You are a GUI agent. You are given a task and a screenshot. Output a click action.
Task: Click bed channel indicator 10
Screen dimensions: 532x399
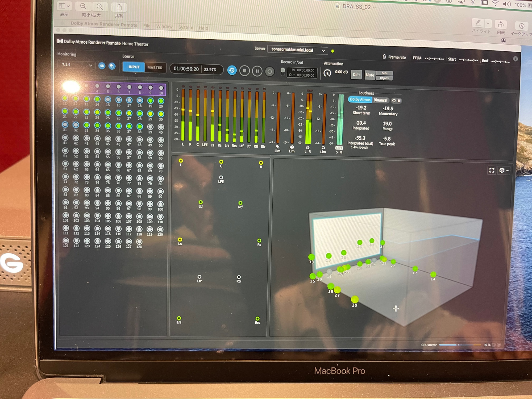coord(161,88)
